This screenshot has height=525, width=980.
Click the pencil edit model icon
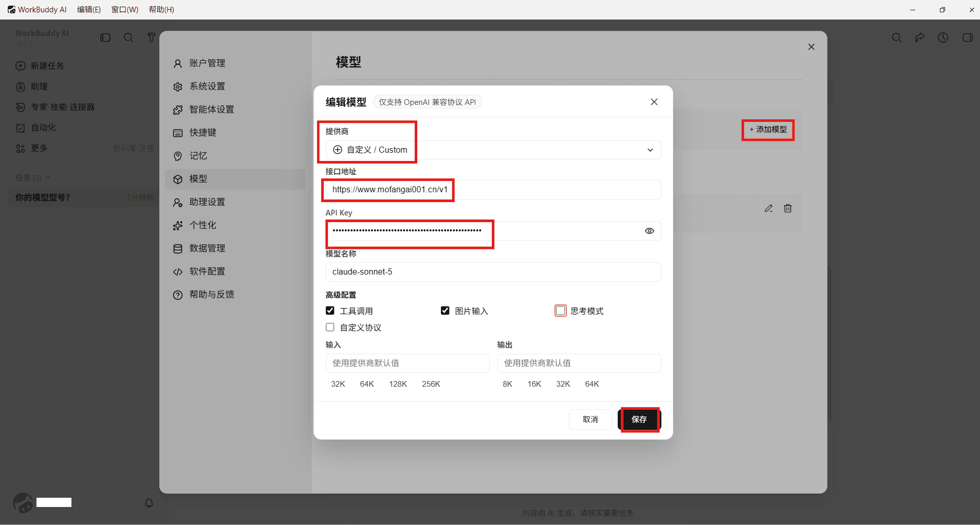[769, 208]
